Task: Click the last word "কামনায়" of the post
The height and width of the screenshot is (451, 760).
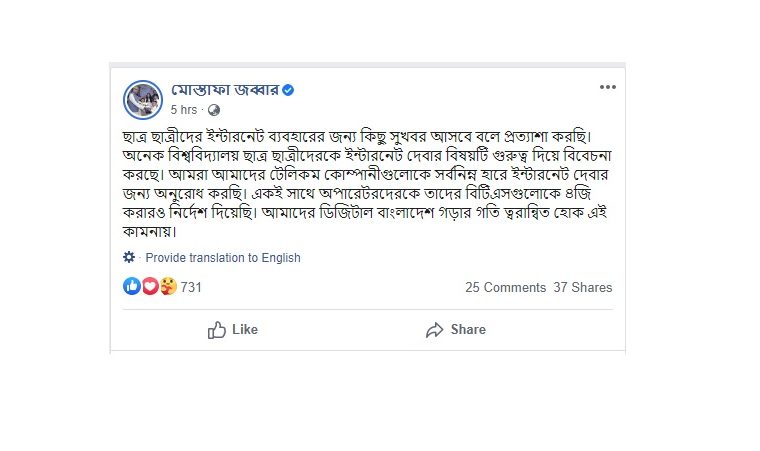Action: [x=152, y=234]
